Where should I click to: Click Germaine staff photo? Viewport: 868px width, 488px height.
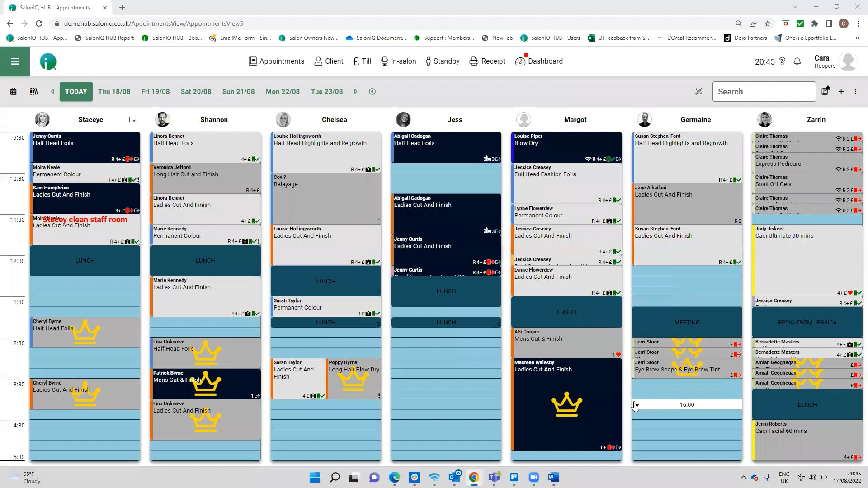(644, 120)
